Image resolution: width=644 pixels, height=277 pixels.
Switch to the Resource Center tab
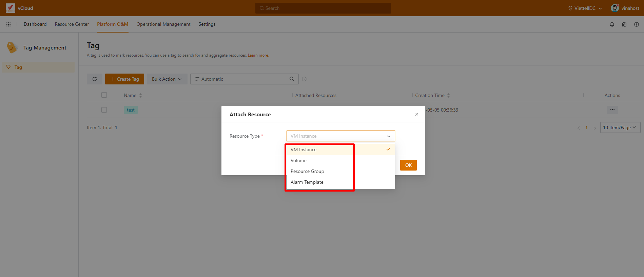click(72, 24)
